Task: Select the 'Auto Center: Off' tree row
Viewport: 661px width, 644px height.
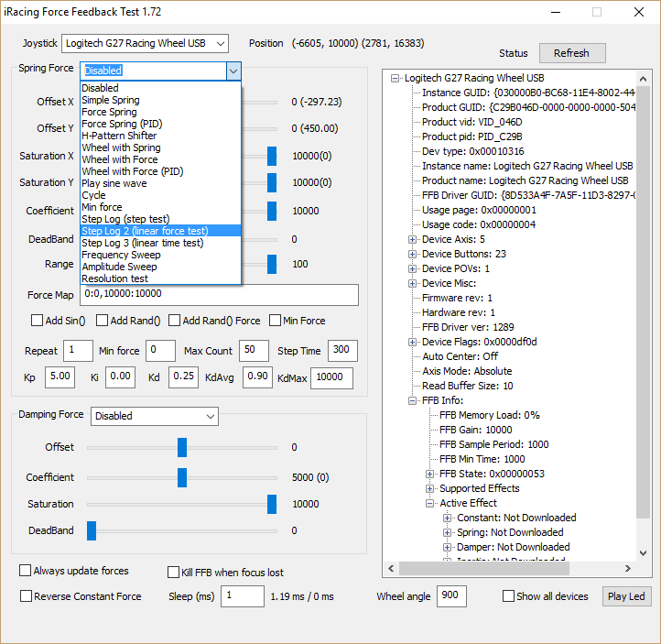Action: click(x=460, y=356)
